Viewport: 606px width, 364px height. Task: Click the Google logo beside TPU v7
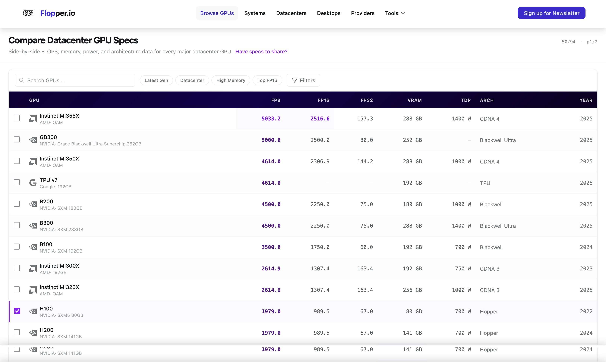click(x=33, y=183)
